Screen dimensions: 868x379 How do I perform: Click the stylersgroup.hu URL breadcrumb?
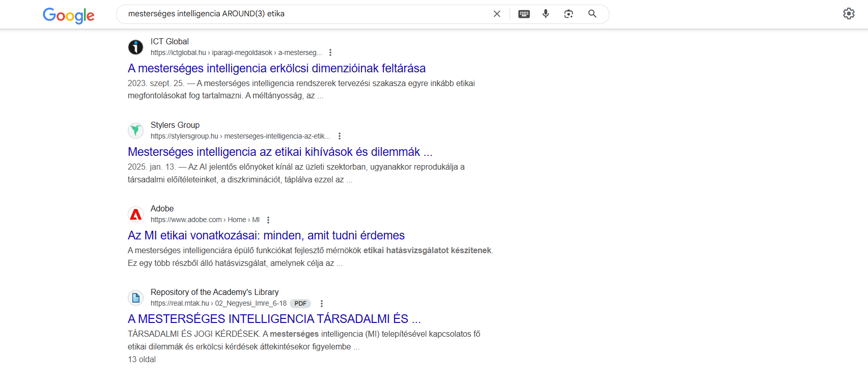tap(240, 136)
